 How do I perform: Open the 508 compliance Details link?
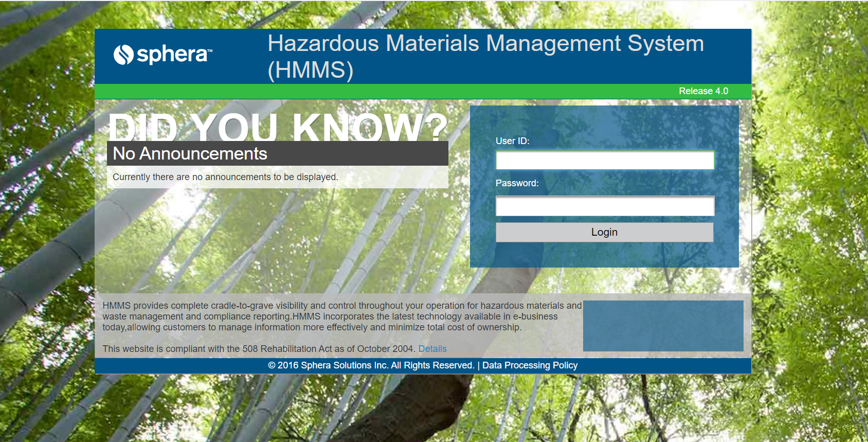432,349
